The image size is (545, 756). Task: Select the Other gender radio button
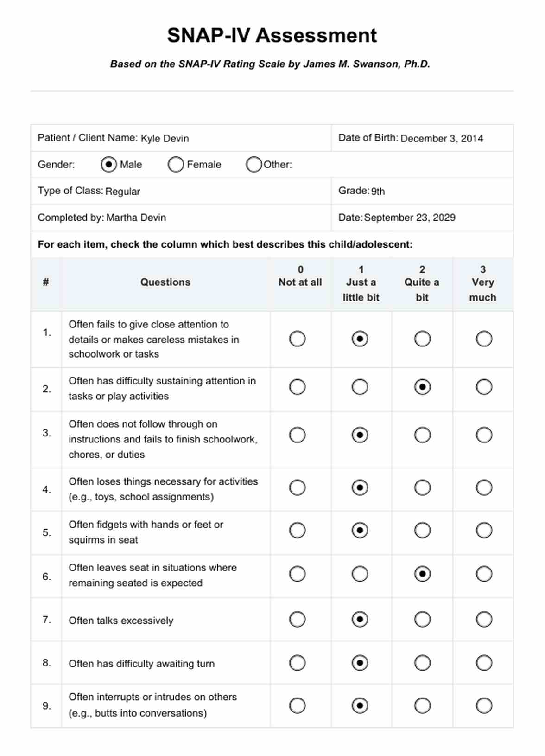253,164
